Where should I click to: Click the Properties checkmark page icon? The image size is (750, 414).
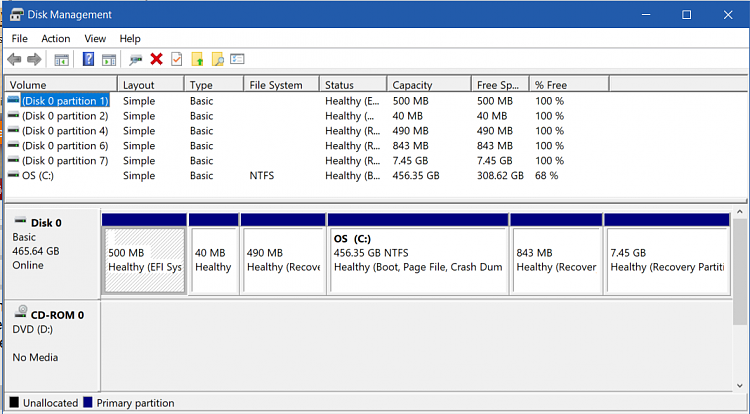[x=176, y=59]
